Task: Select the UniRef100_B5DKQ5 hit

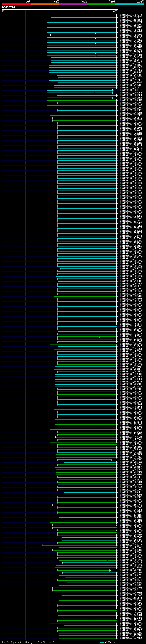Action: click(x=131, y=366)
